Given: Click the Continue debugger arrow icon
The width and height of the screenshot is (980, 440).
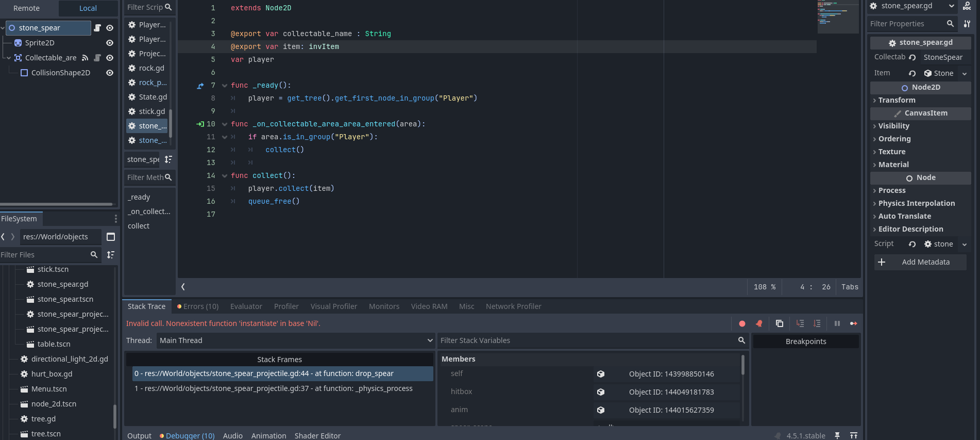Looking at the screenshot, I should click(853, 323).
